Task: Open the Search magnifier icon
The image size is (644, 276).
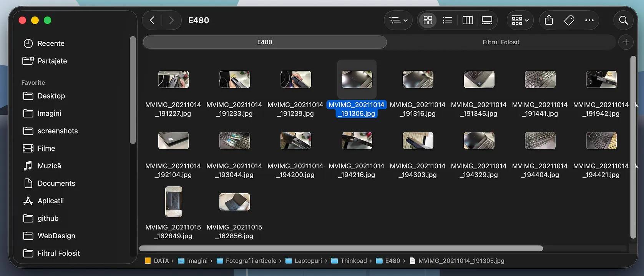Action: point(623,20)
